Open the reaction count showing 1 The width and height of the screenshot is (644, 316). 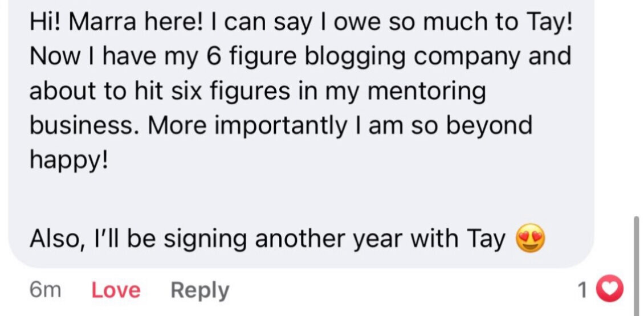[582, 291]
